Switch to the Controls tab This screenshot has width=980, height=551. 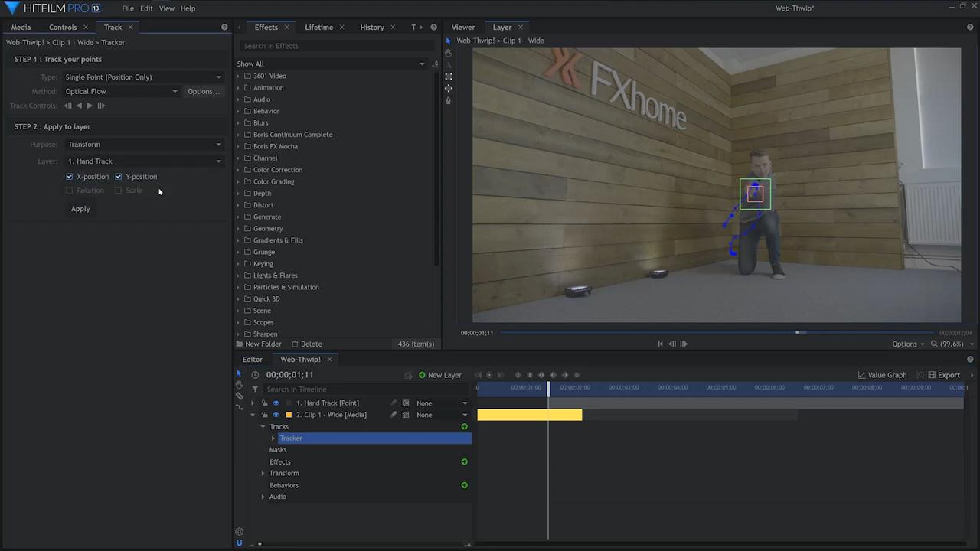tap(63, 27)
